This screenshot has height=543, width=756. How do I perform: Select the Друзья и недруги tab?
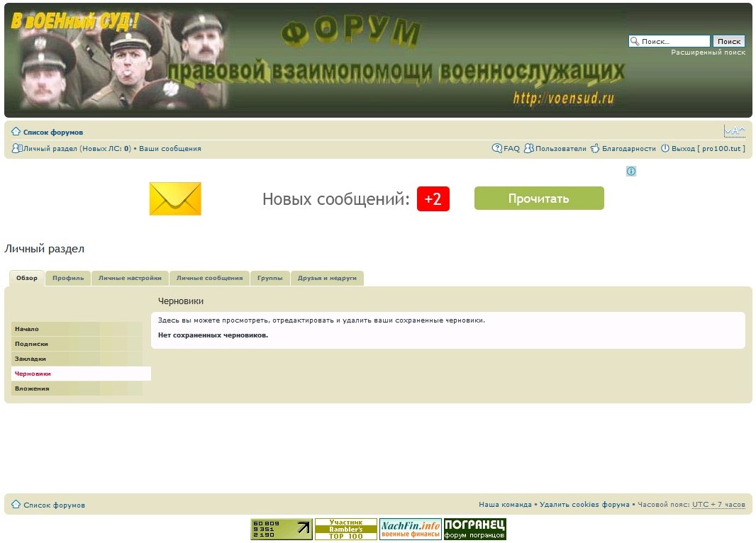[327, 278]
